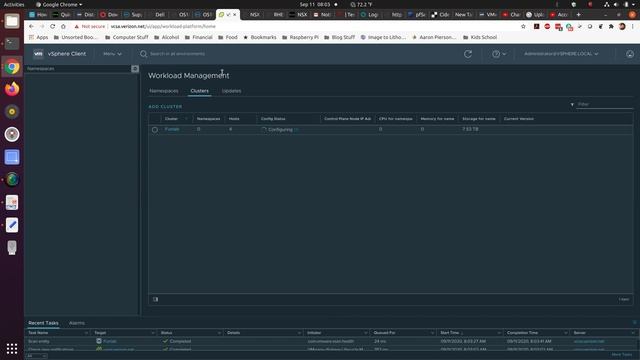Switch to the Updates tab

click(x=231, y=91)
